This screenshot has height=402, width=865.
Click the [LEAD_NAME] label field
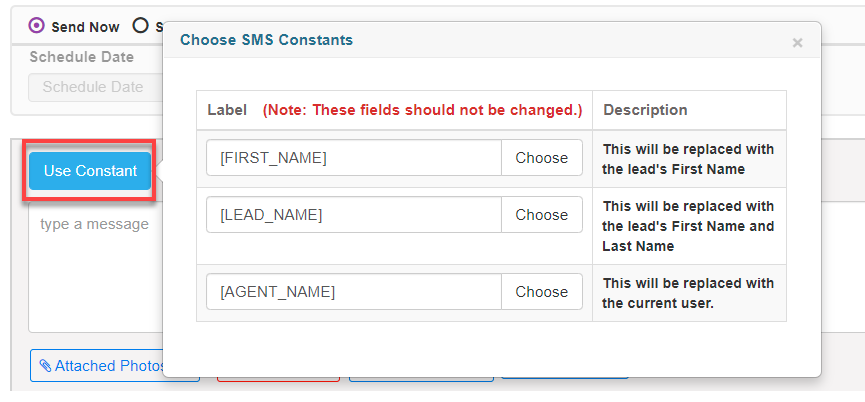click(x=353, y=215)
